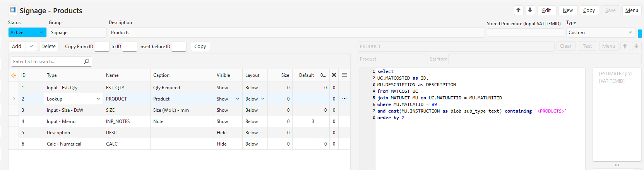Click the ellipsis on the PRODUCT row
The height and width of the screenshot is (170, 644).
[344, 99]
